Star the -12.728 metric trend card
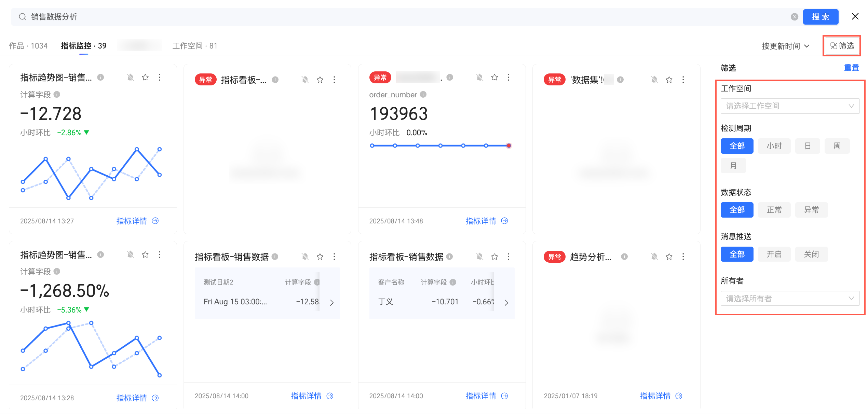Screen dimensions: 868x414 145,78
